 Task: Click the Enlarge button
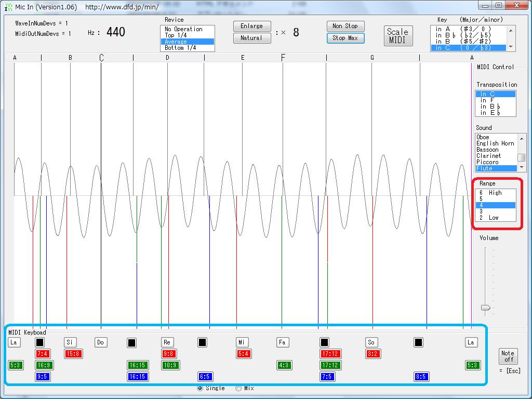coord(252,26)
